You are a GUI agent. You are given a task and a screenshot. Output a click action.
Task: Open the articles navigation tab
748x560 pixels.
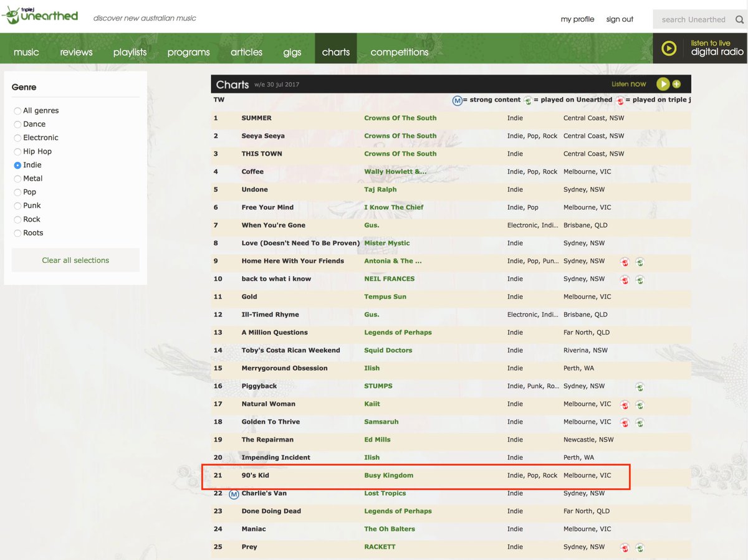point(246,52)
